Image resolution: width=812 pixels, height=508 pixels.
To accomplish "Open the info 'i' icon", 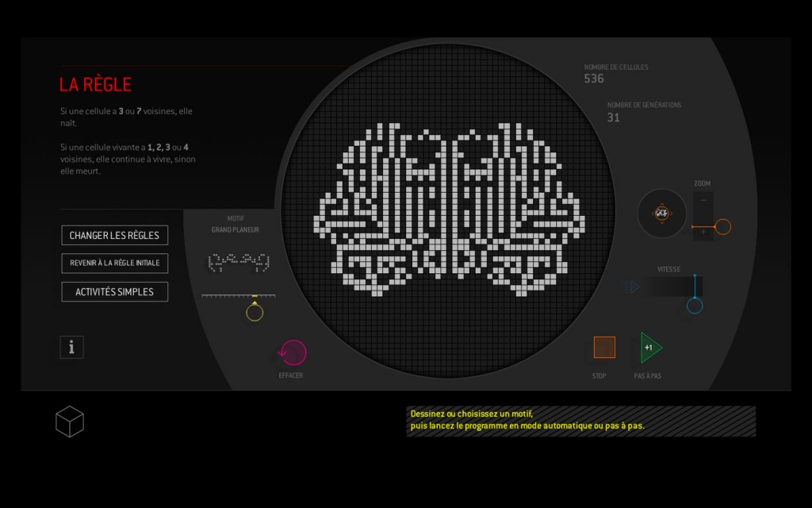I will 71,347.
